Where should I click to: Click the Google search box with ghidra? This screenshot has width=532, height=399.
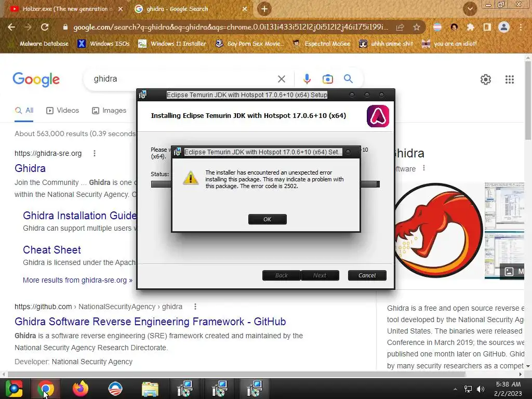tap(183, 79)
